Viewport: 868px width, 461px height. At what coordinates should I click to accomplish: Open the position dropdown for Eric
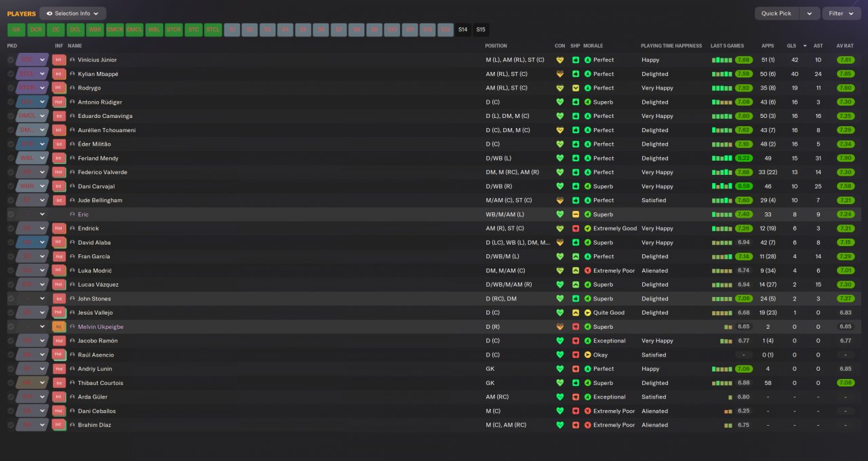pos(43,214)
